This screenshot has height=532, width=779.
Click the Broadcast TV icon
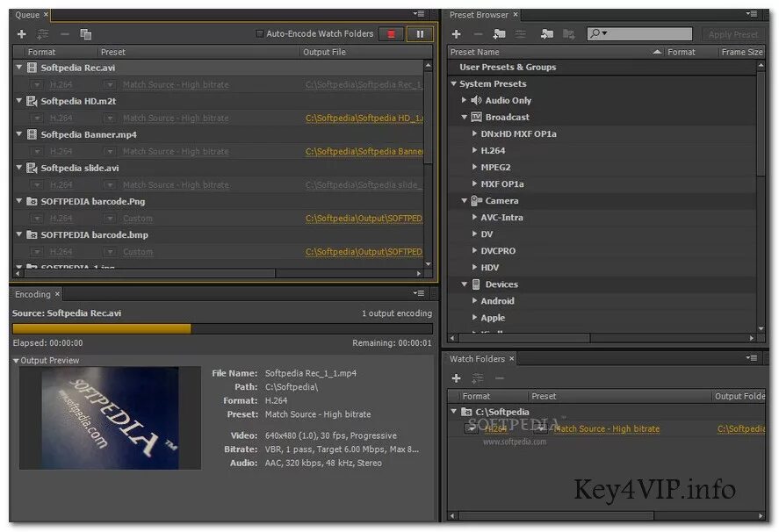(x=476, y=117)
